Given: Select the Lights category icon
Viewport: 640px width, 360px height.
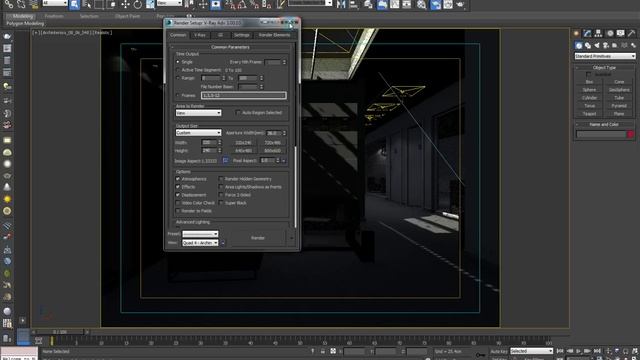Looking at the screenshot, I should tap(597, 45).
